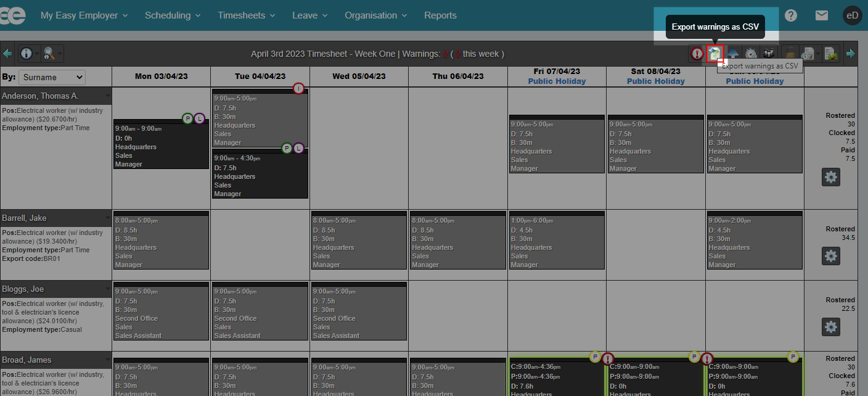Click red warnings count in timesheet title

pos(445,54)
